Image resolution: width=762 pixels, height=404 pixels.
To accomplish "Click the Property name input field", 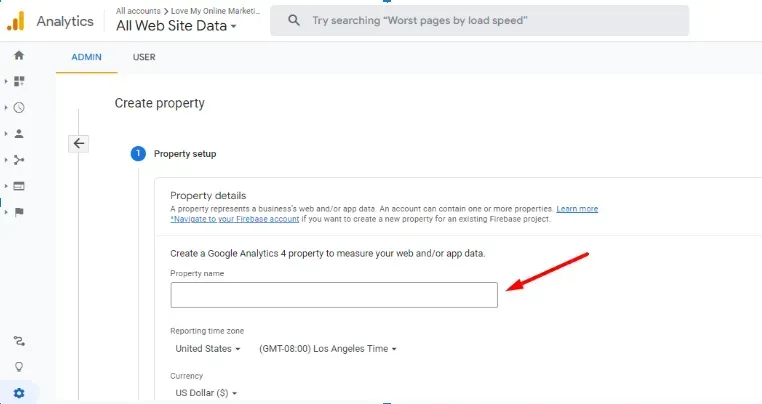I will pyautogui.click(x=334, y=295).
